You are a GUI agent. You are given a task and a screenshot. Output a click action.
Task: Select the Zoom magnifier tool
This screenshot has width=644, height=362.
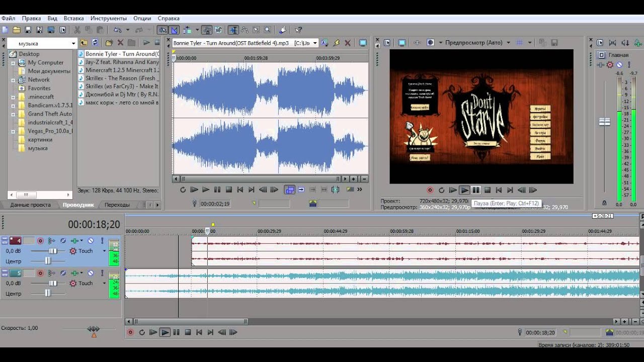268,30
